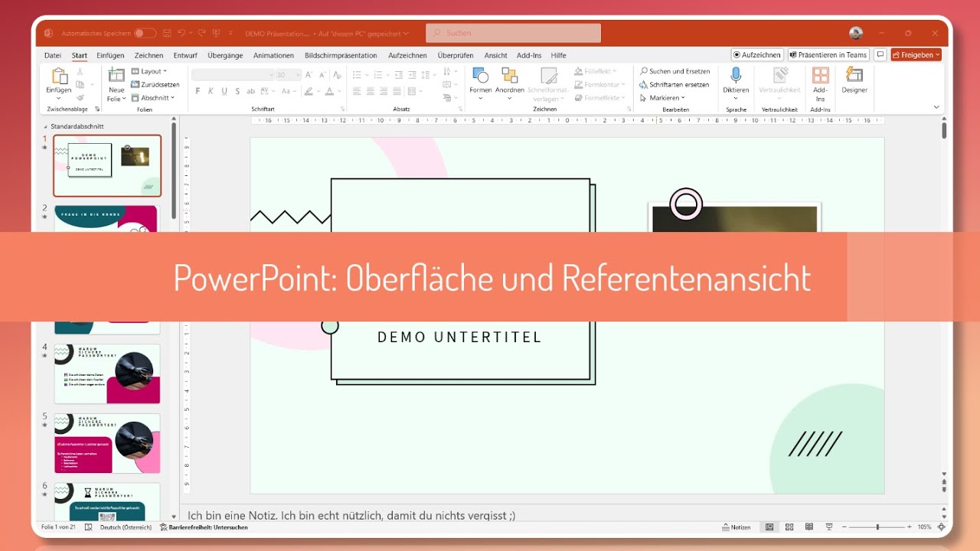The width and height of the screenshot is (980, 551).
Task: Switch to reading view
Action: [x=809, y=527]
